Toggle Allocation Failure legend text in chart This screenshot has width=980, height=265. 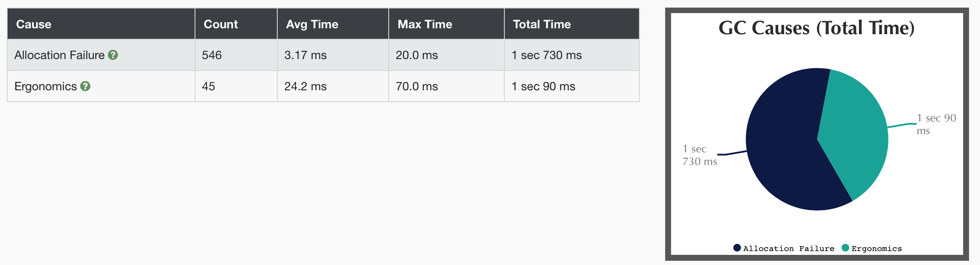click(x=788, y=249)
